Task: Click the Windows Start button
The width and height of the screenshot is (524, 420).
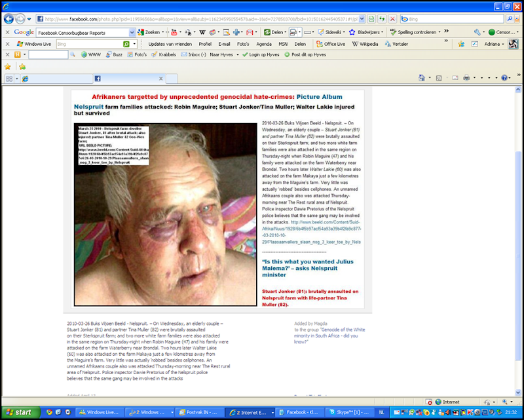Action: [18, 412]
